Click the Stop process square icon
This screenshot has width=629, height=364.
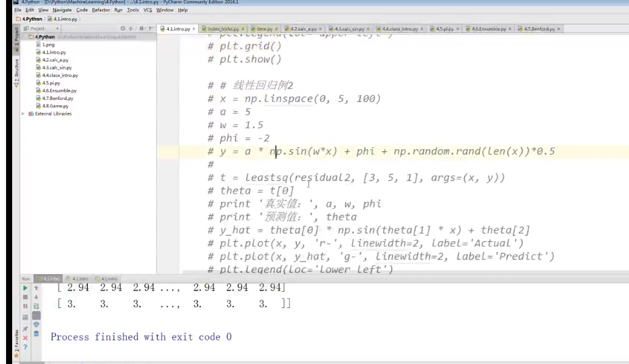pyautogui.click(x=25, y=297)
